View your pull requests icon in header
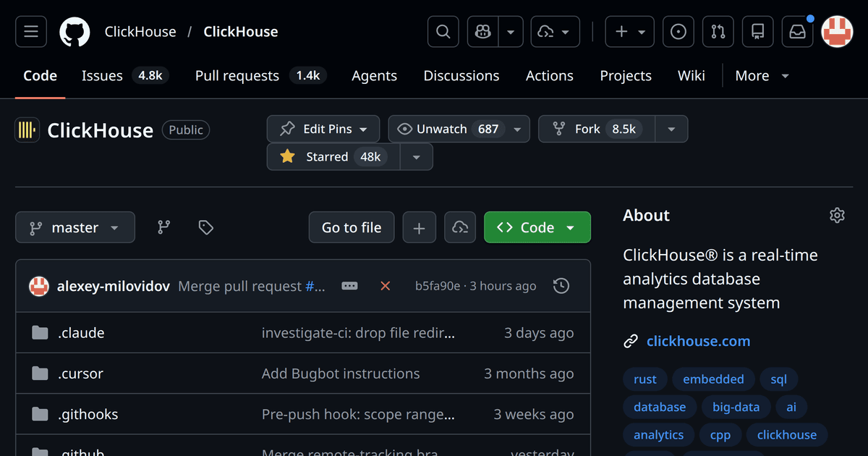This screenshot has height=456, width=868. 718,32
